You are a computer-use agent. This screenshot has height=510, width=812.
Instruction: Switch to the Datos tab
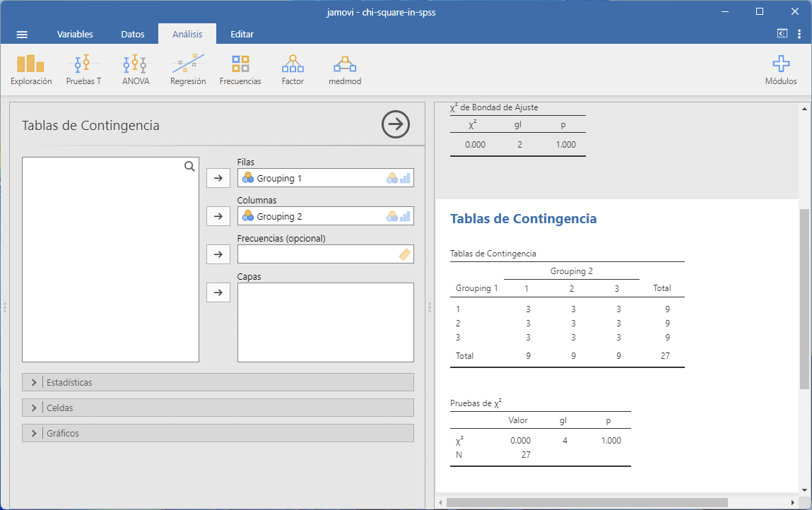point(133,34)
